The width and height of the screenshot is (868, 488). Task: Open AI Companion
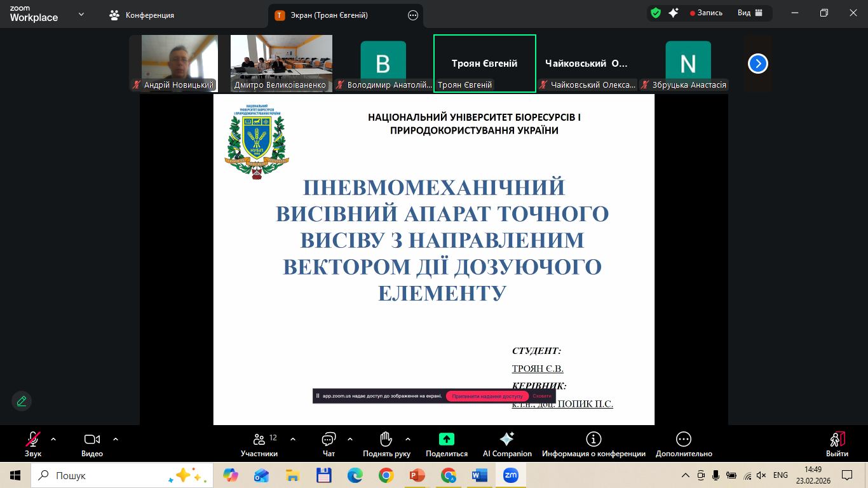507,444
